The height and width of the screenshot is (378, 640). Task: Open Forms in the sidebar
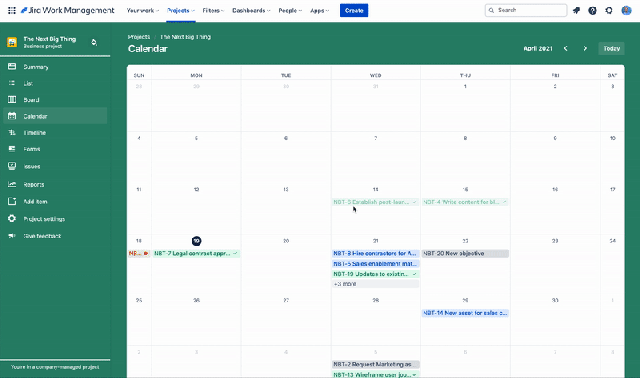pyautogui.click(x=32, y=149)
